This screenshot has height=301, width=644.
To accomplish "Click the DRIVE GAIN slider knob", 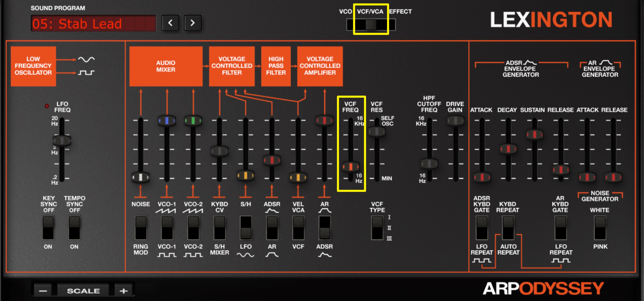I will click(x=456, y=120).
